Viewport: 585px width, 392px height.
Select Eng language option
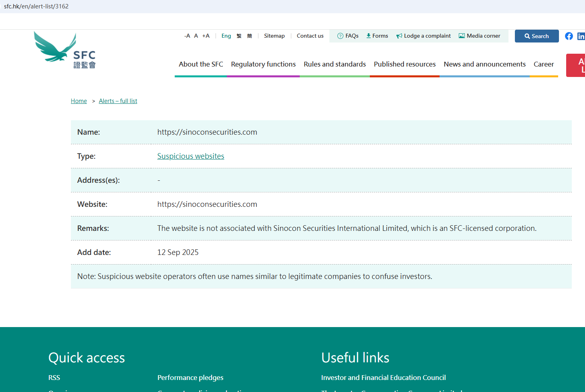(226, 36)
